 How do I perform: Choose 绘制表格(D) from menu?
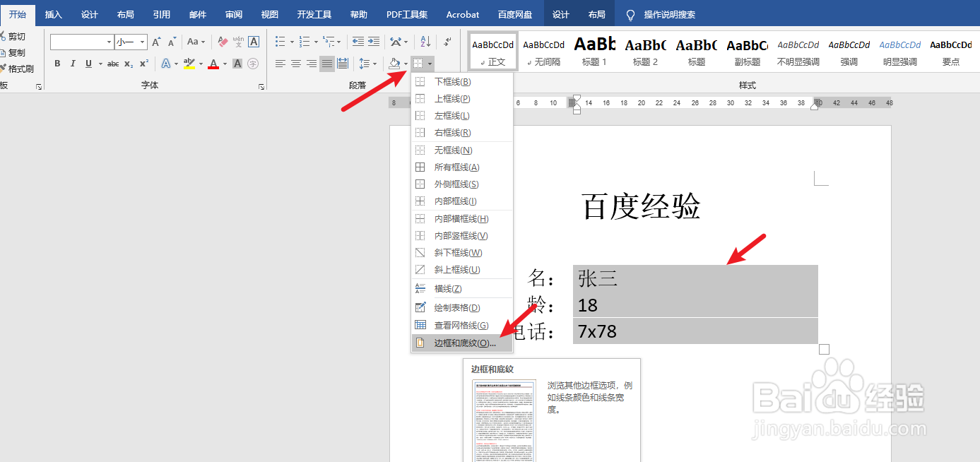pyautogui.click(x=462, y=308)
